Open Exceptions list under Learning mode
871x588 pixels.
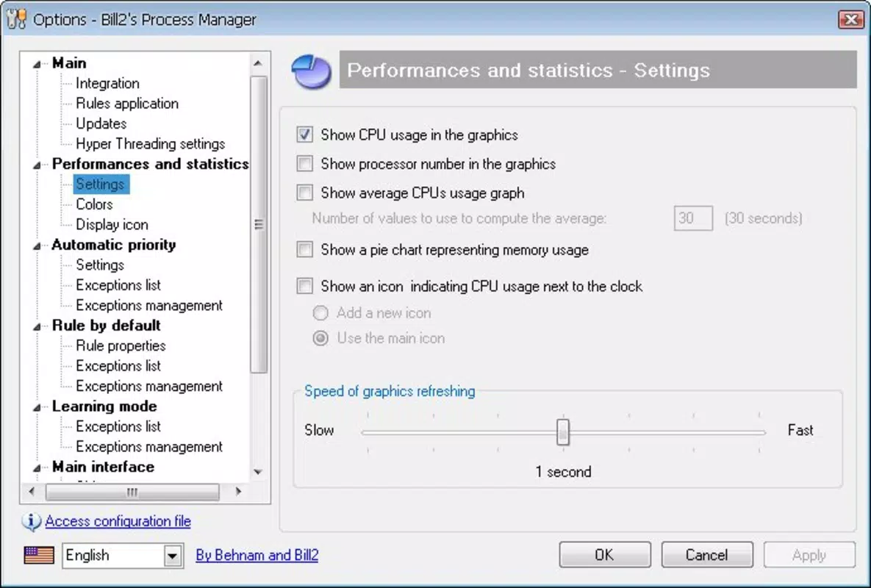click(x=118, y=426)
